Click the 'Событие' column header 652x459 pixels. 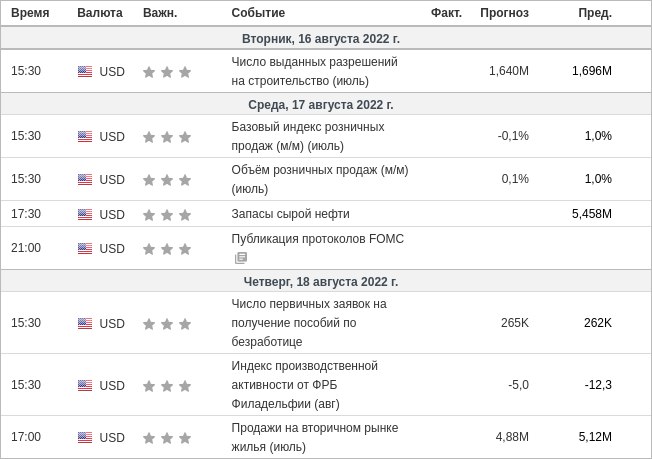258,13
